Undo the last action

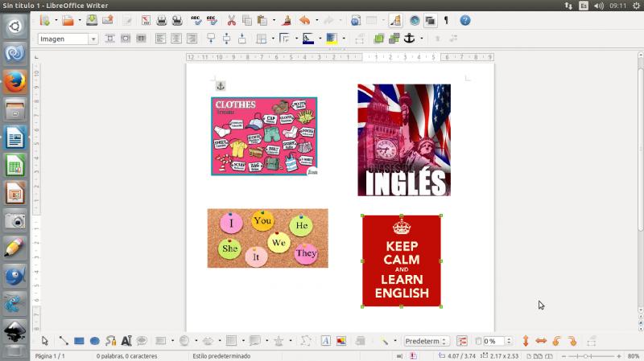click(x=304, y=20)
